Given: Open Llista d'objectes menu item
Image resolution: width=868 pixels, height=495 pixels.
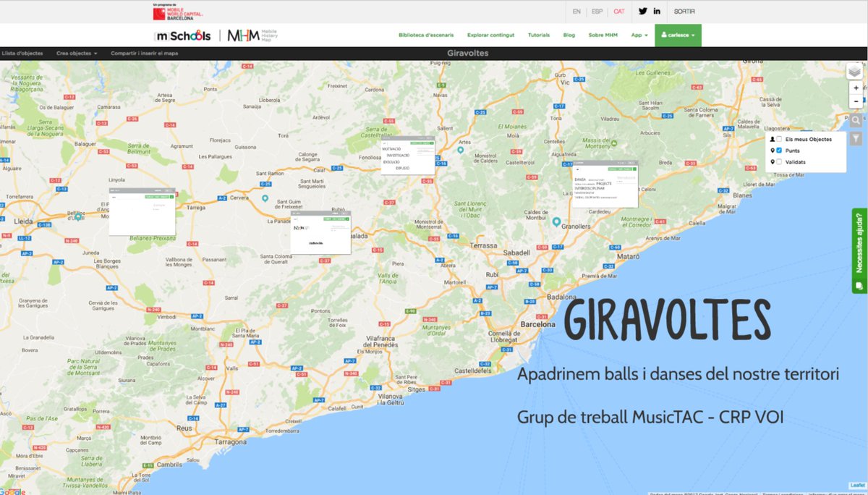Looking at the screenshot, I should coord(22,54).
